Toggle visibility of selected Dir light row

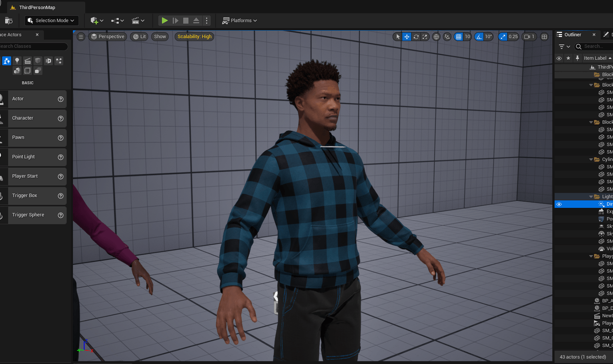(x=559, y=204)
